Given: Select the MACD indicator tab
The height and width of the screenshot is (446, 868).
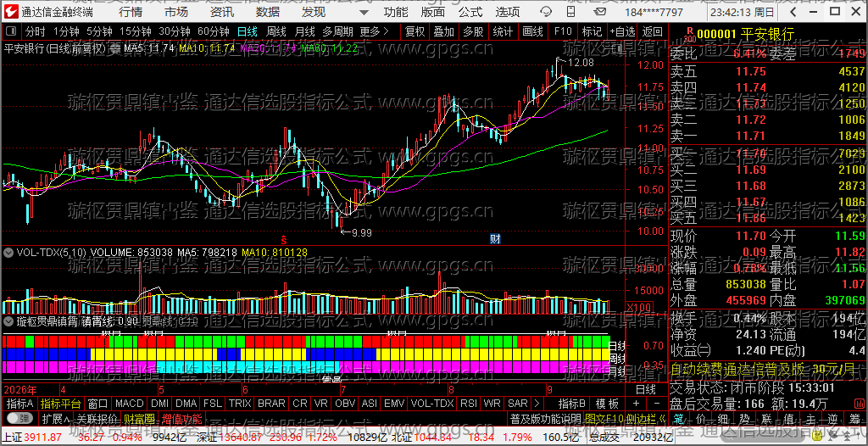Looking at the screenshot, I should [x=130, y=403].
